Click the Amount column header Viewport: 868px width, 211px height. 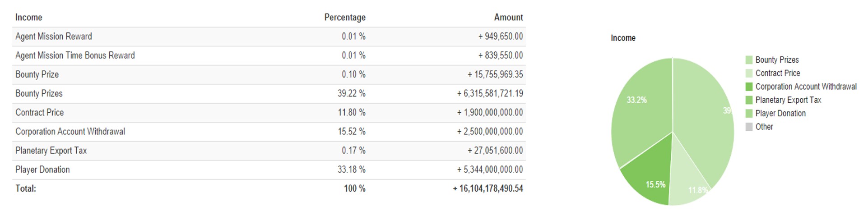click(x=508, y=18)
